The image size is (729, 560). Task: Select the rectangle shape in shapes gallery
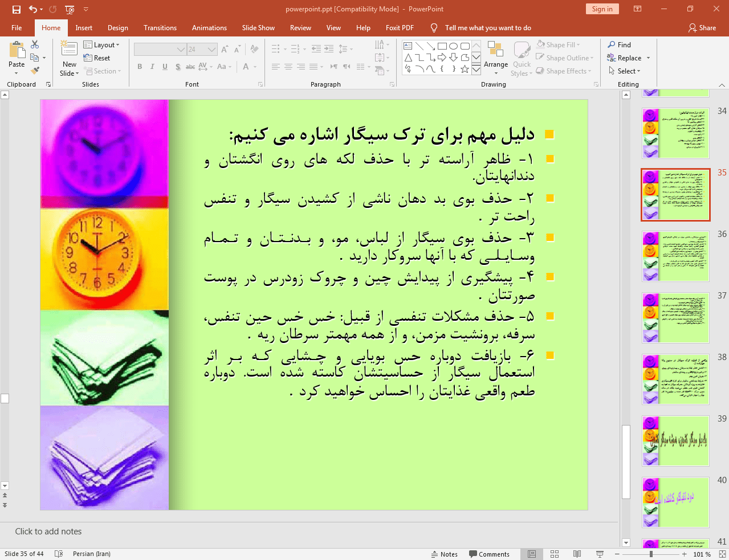click(x=442, y=46)
